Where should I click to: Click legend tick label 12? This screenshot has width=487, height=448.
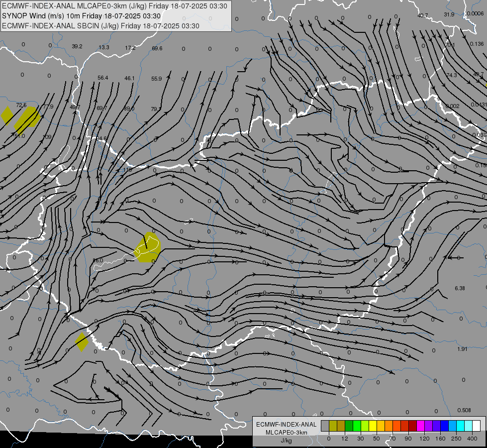pos(344,439)
